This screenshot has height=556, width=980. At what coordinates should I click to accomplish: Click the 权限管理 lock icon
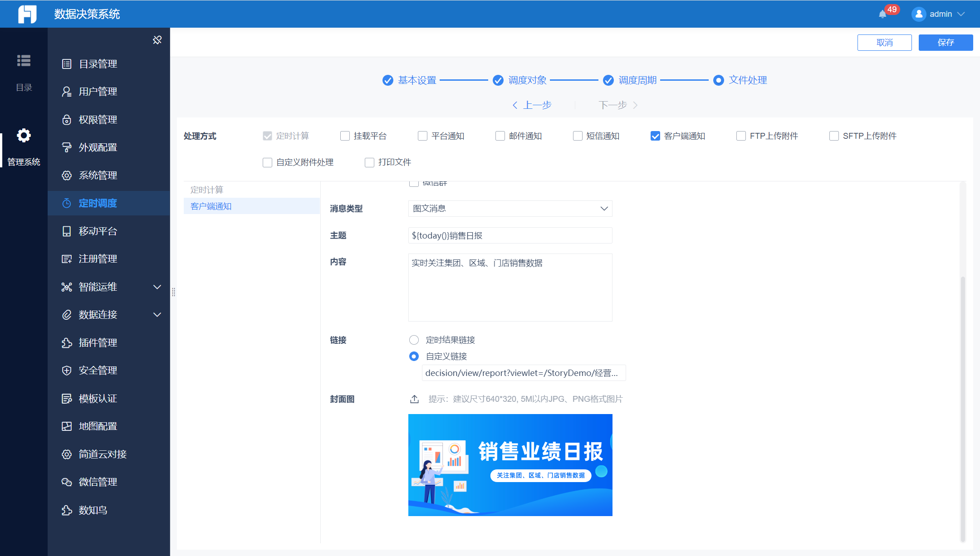pyautogui.click(x=67, y=120)
